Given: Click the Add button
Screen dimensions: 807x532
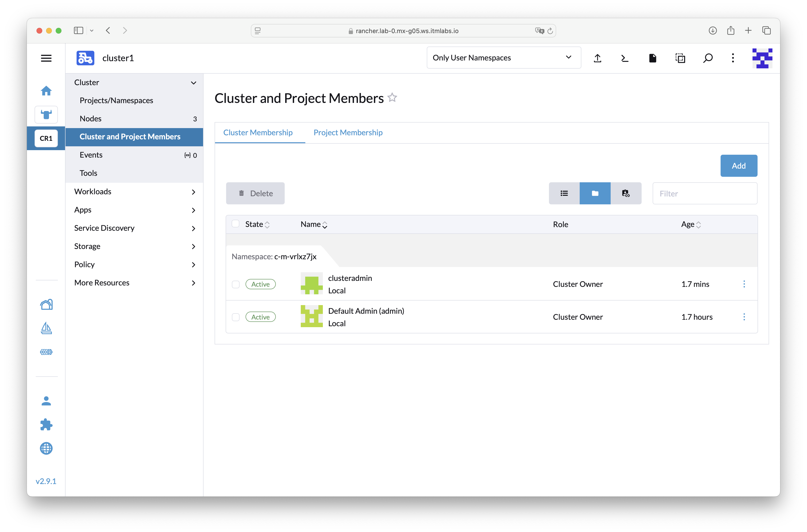Looking at the screenshot, I should pyautogui.click(x=738, y=166).
